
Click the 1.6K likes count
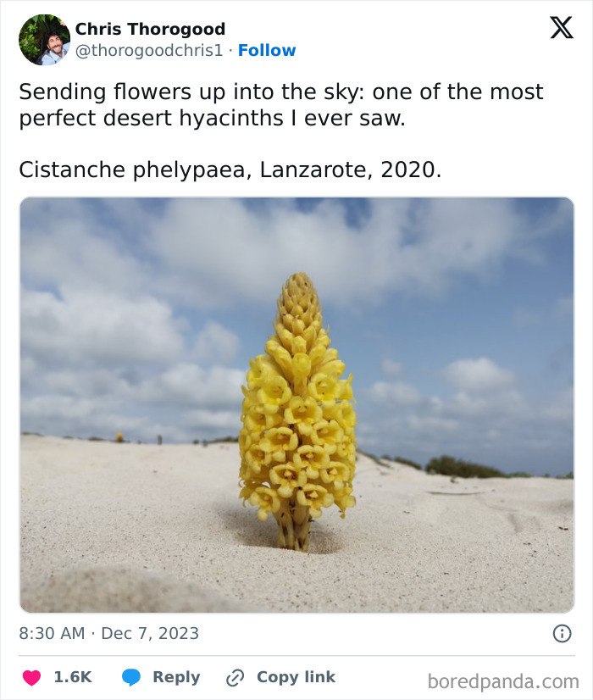click(x=72, y=677)
